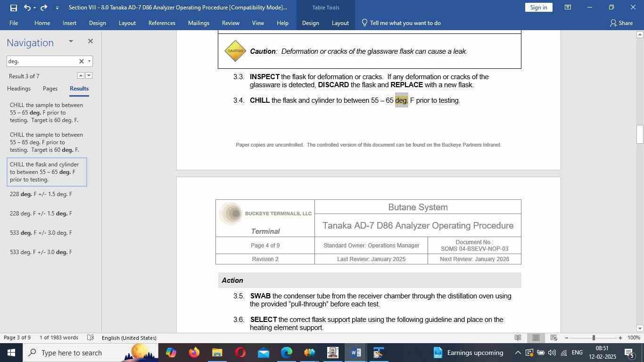The height and width of the screenshot is (362, 644).
Task: Click the Undo arrow icon
Action: tap(27, 8)
